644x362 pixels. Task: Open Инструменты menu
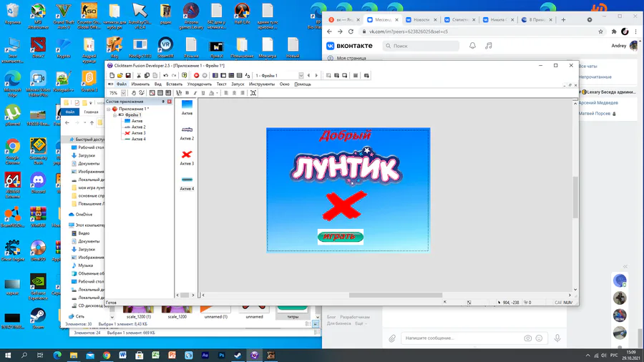pos(262,84)
